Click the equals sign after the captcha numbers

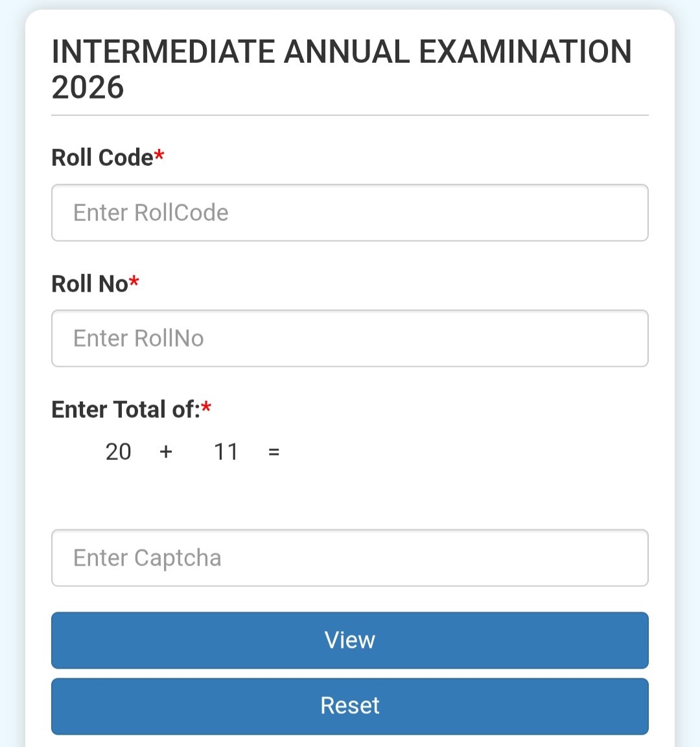(274, 452)
